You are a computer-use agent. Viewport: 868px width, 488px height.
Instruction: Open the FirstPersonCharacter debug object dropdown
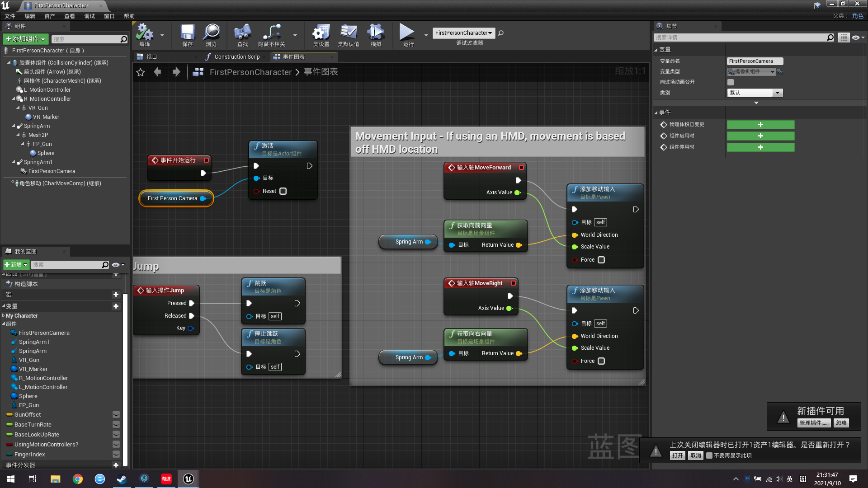tap(463, 33)
